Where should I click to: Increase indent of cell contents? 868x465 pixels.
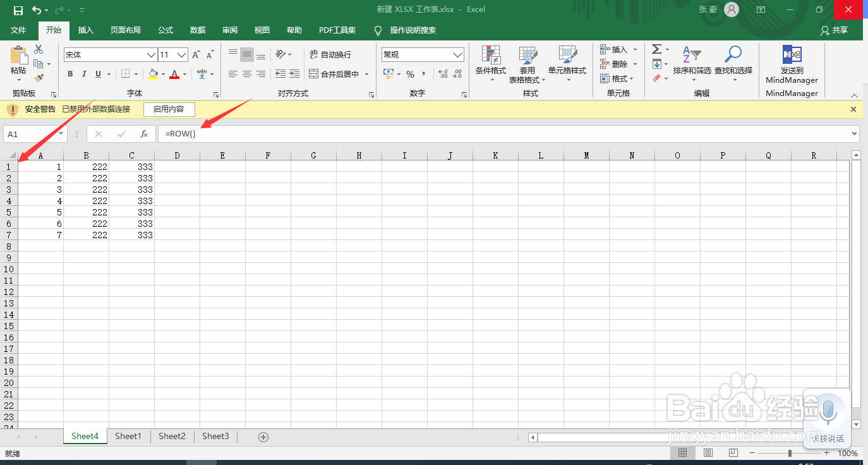[x=294, y=74]
